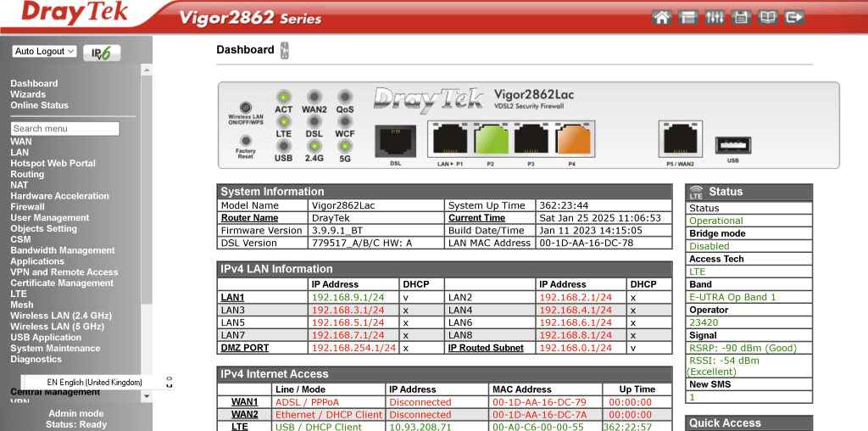
Task: Click the LTE LED indicator on router
Action: coord(283,120)
